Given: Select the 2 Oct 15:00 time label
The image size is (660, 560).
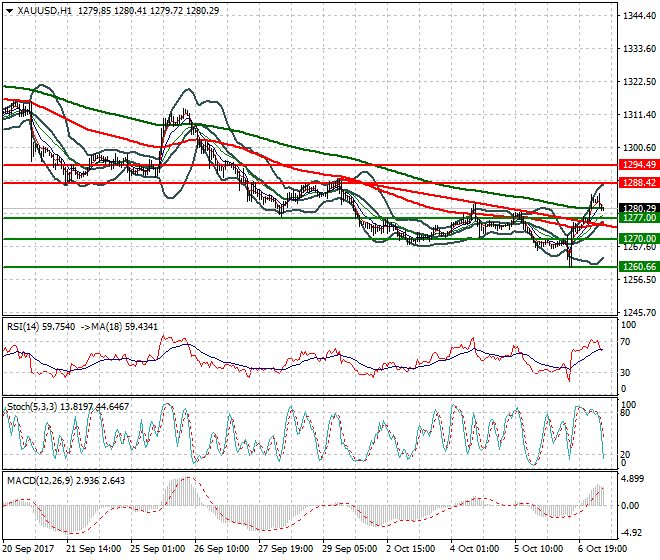Looking at the screenshot, I should pyautogui.click(x=411, y=549).
